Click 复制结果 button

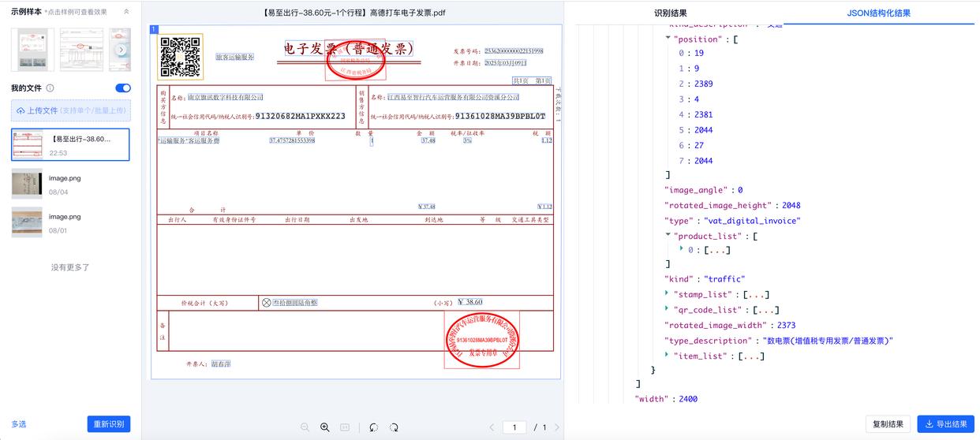[888, 424]
